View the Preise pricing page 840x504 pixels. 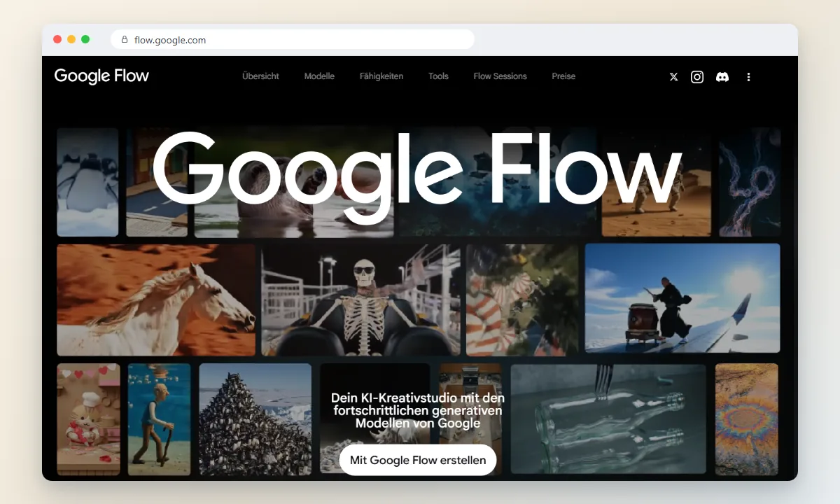563,76
